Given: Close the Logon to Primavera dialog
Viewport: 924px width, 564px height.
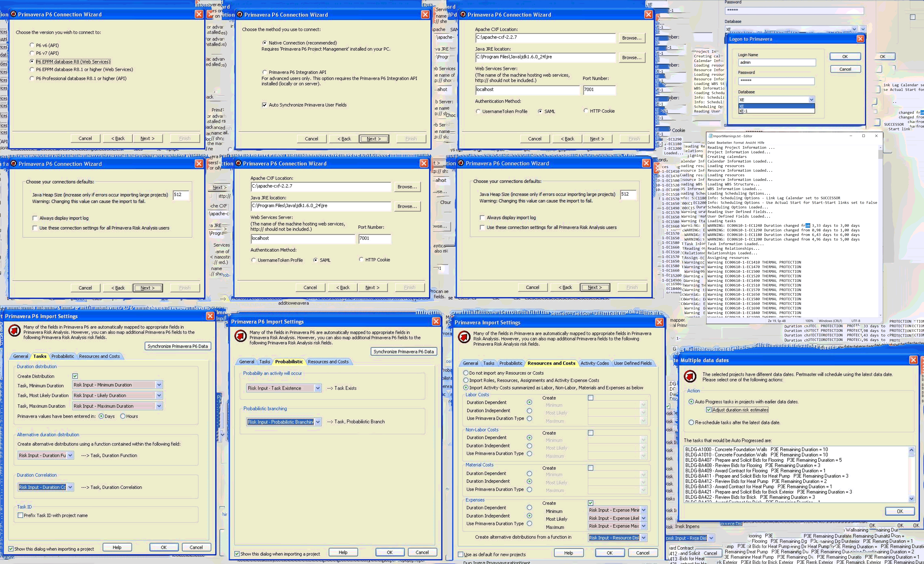Looking at the screenshot, I should tap(860, 39).
